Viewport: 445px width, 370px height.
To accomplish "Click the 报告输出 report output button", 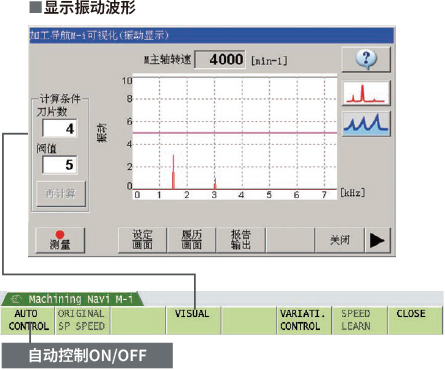I will coord(241,240).
